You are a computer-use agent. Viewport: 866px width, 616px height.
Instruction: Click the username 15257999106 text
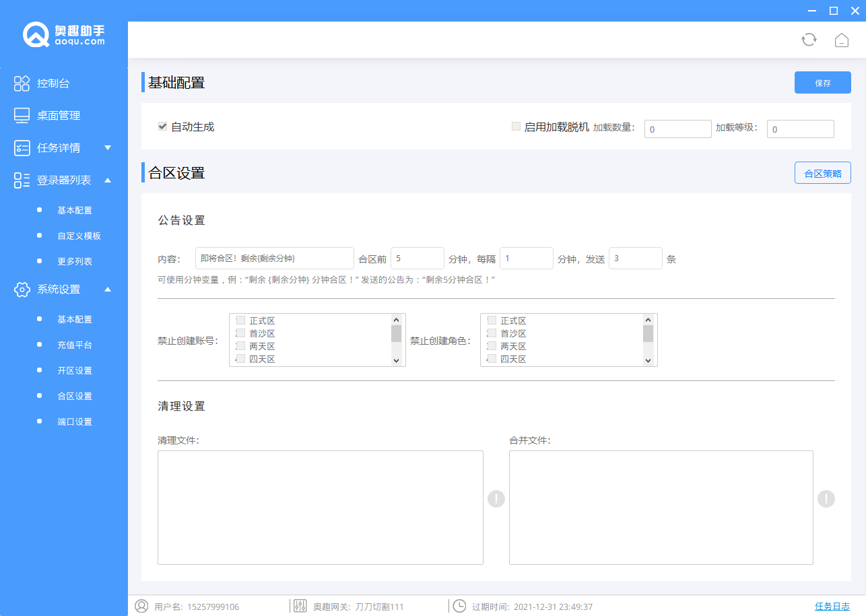[x=213, y=607]
